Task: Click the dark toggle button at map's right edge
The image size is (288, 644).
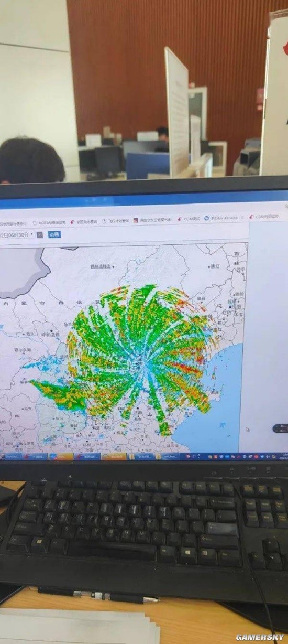Action: tap(281, 428)
